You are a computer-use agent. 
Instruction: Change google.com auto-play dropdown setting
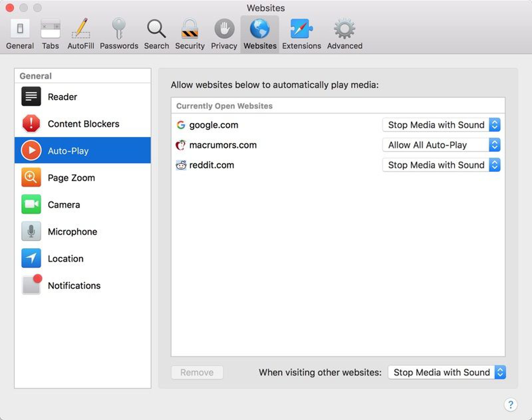click(x=441, y=125)
